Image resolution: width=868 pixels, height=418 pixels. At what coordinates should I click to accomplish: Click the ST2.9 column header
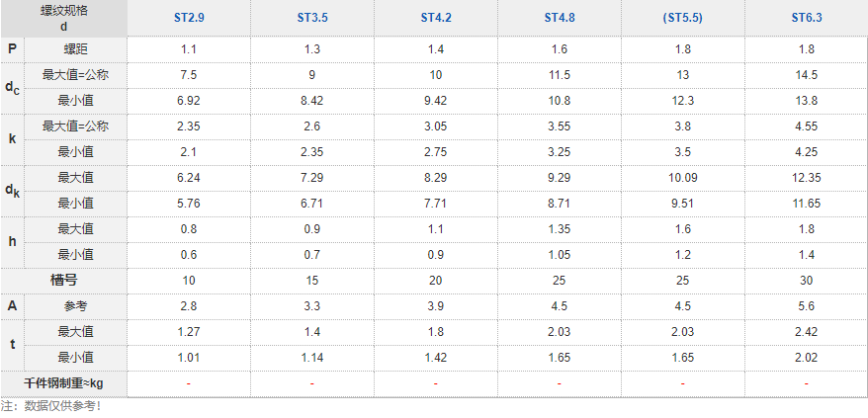point(188,19)
